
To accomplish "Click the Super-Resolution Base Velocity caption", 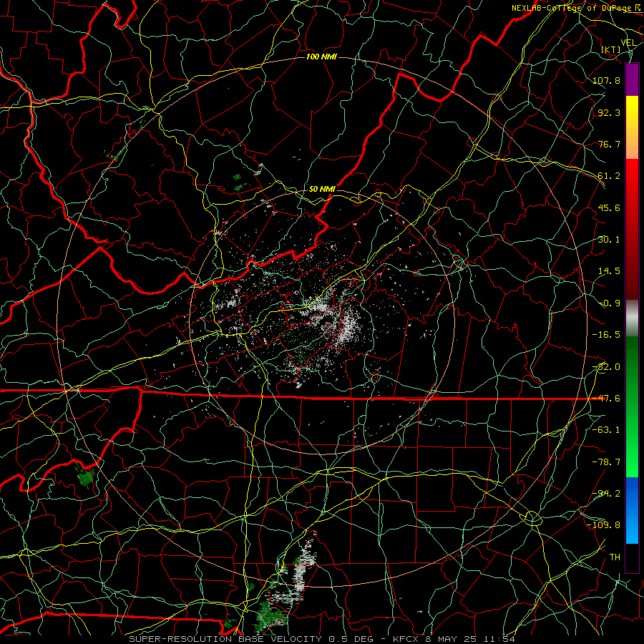I will [322, 639].
